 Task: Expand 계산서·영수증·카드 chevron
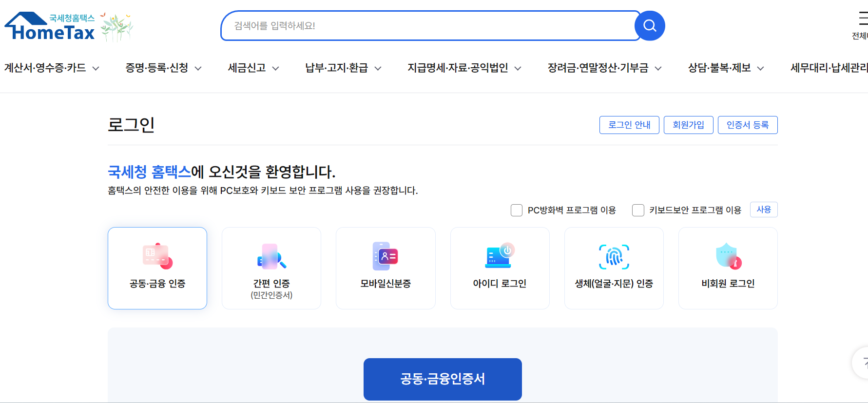pos(96,68)
